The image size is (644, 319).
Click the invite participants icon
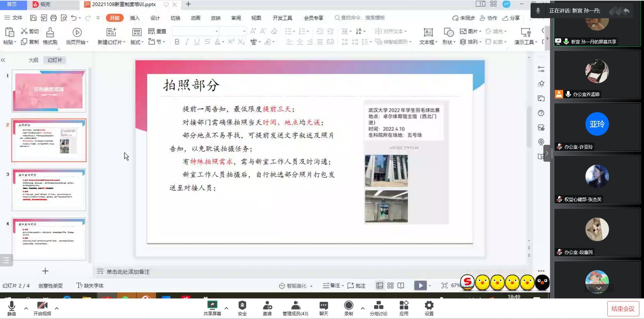point(267,306)
